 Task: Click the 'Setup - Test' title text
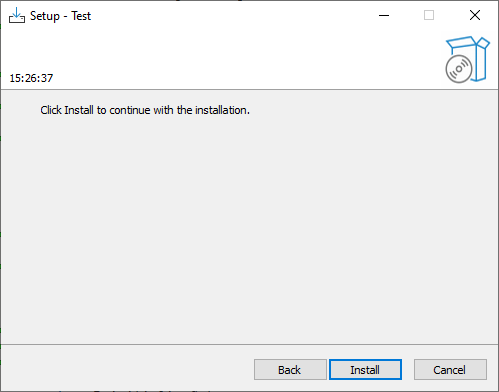click(x=60, y=16)
